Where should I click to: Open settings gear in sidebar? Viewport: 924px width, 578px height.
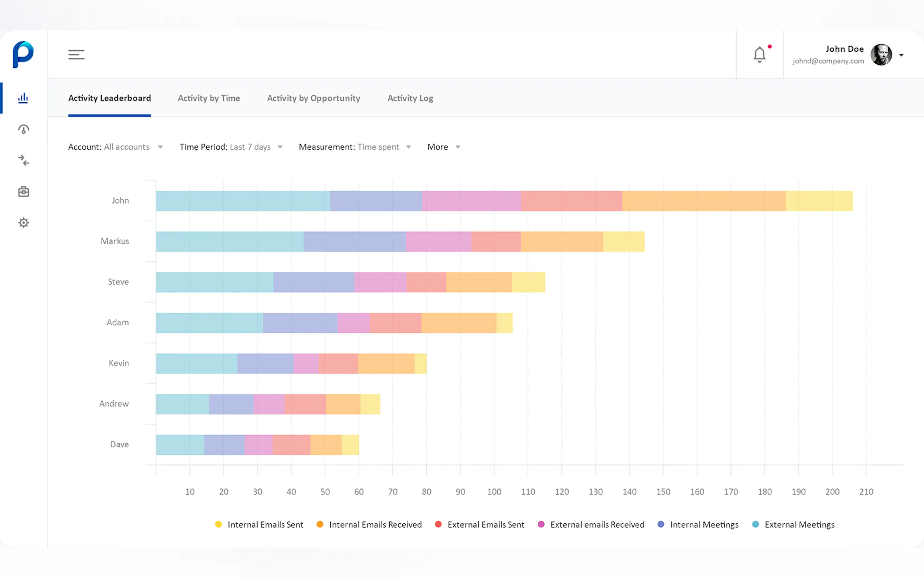point(23,223)
